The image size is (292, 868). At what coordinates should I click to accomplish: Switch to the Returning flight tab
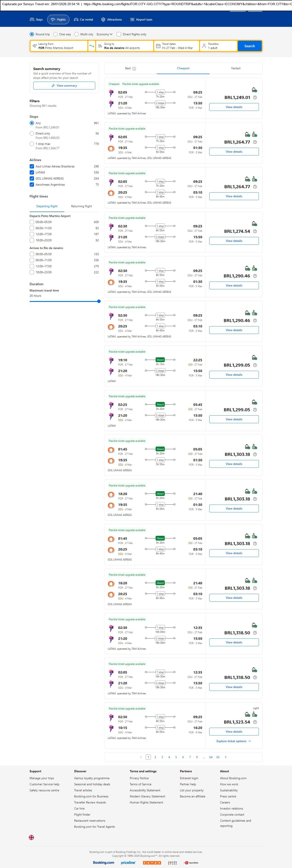click(81, 206)
